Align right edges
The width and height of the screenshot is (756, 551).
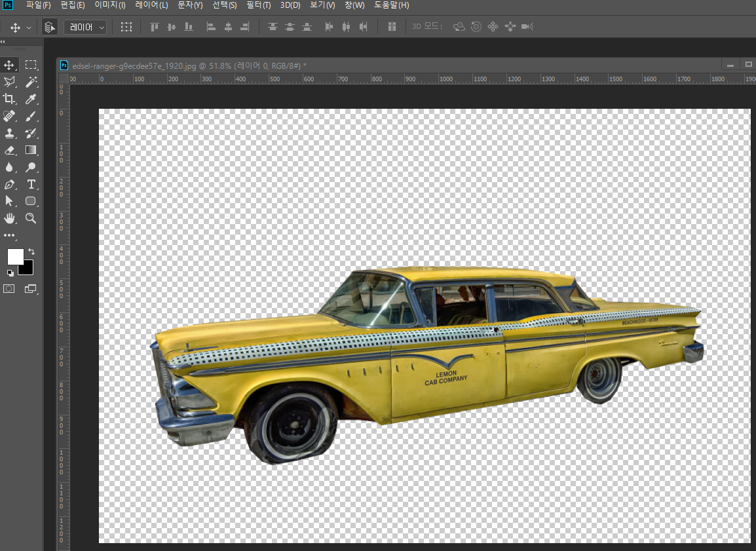click(245, 27)
